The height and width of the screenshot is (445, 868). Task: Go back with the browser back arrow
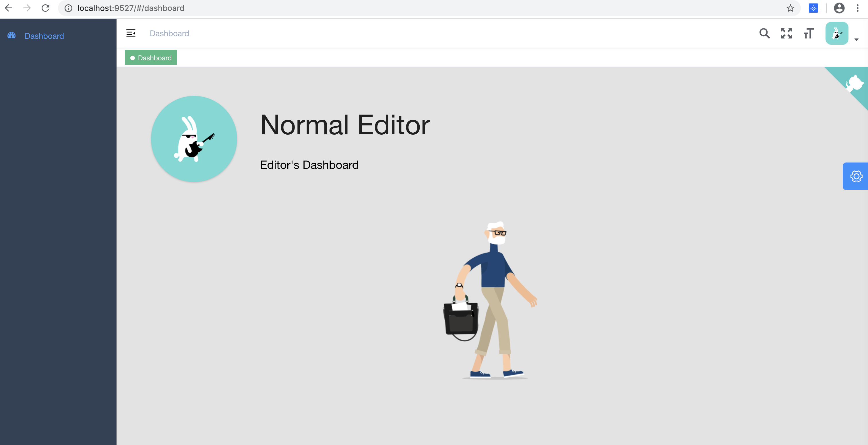pyautogui.click(x=8, y=8)
